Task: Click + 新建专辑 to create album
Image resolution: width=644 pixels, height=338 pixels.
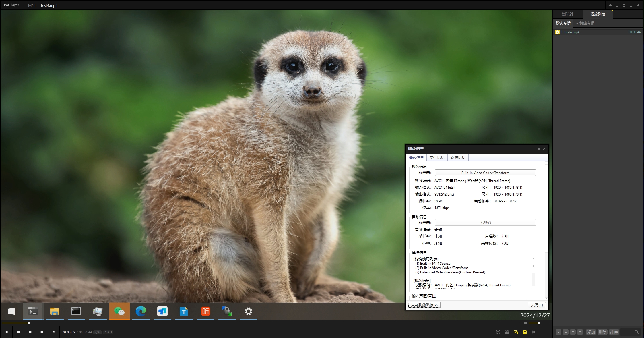Action: (585, 23)
